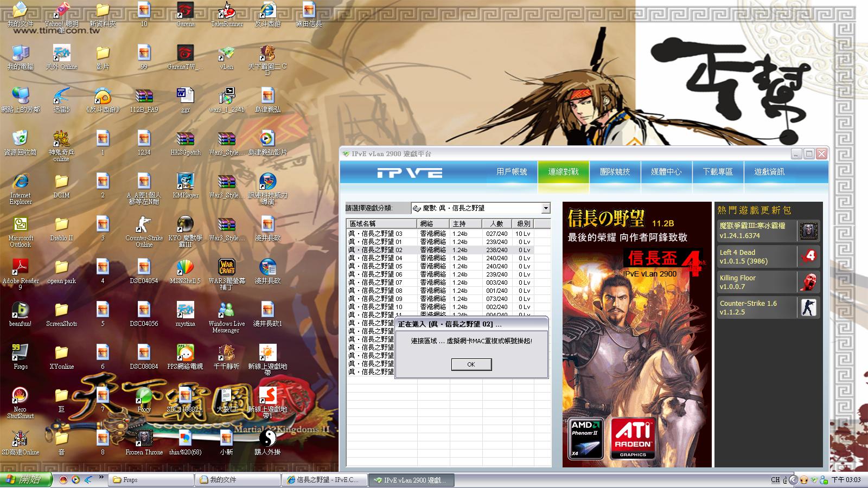Open the Windows 開始 start button

pyautogui.click(x=26, y=480)
